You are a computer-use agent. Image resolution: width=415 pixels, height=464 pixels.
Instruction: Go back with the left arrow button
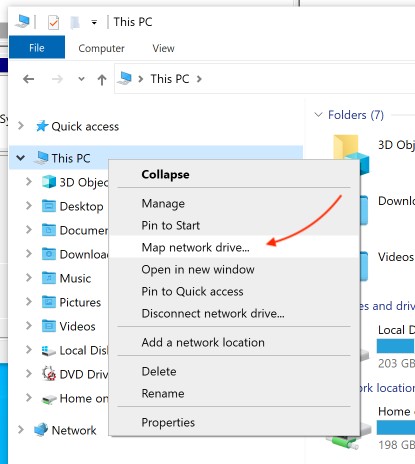(29, 79)
